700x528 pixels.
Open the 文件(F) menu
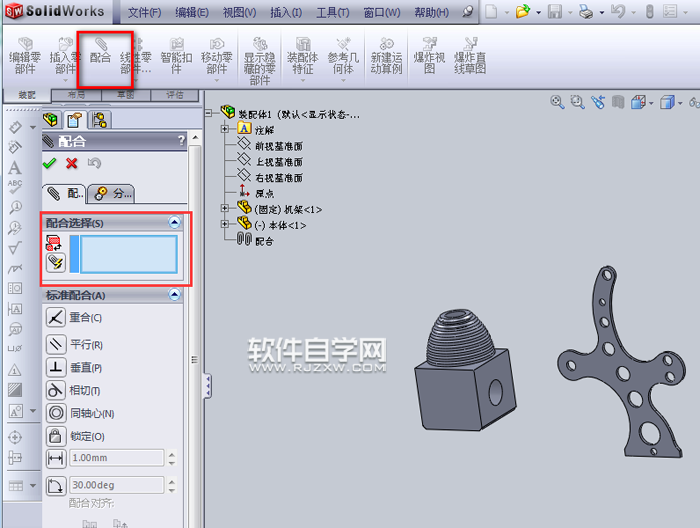click(x=145, y=12)
